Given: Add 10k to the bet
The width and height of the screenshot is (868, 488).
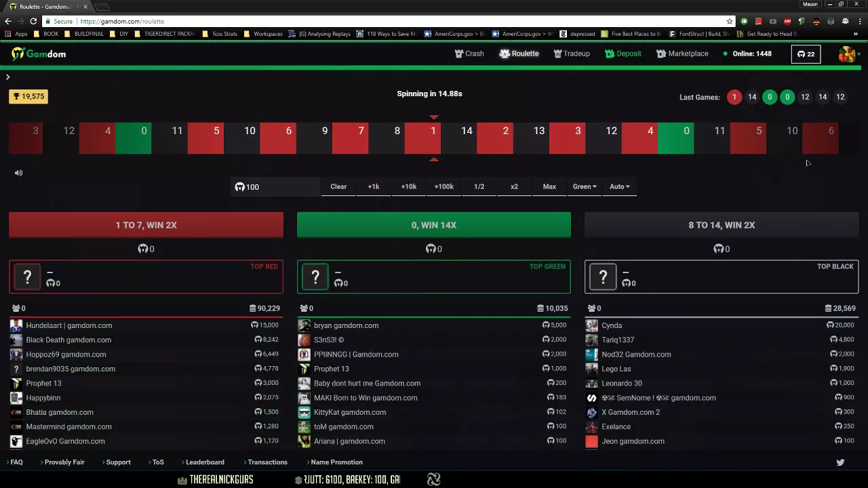Looking at the screenshot, I should point(409,187).
